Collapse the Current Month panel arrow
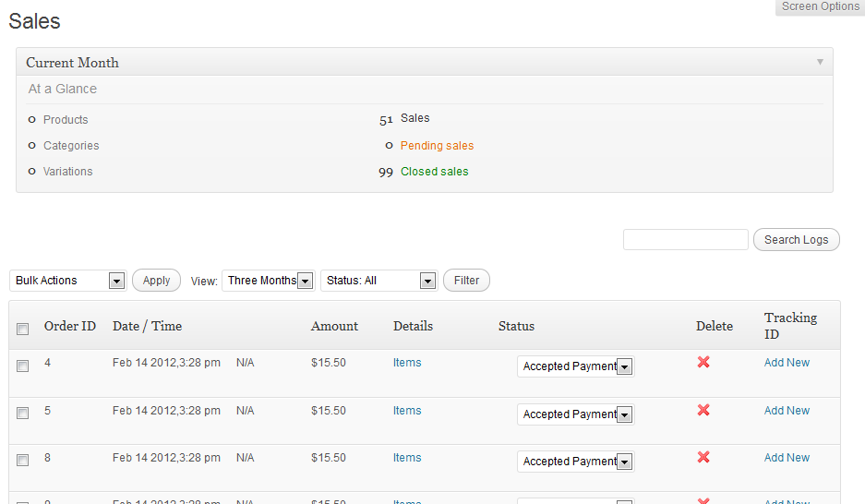Image resolution: width=865 pixels, height=504 pixels. tap(820, 62)
